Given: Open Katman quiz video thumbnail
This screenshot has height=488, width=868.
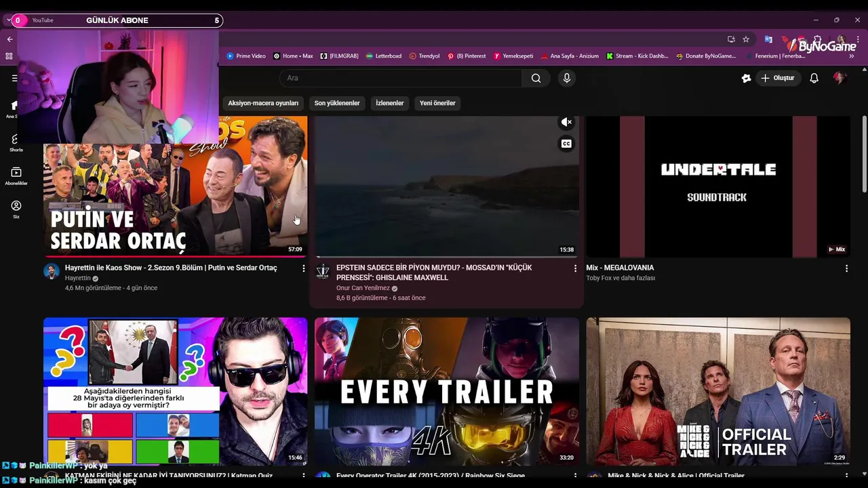Looking at the screenshot, I should [176, 391].
